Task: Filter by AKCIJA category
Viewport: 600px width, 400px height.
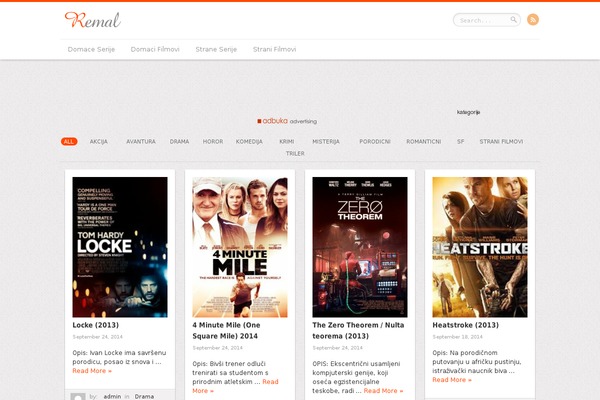Action: pos(99,142)
